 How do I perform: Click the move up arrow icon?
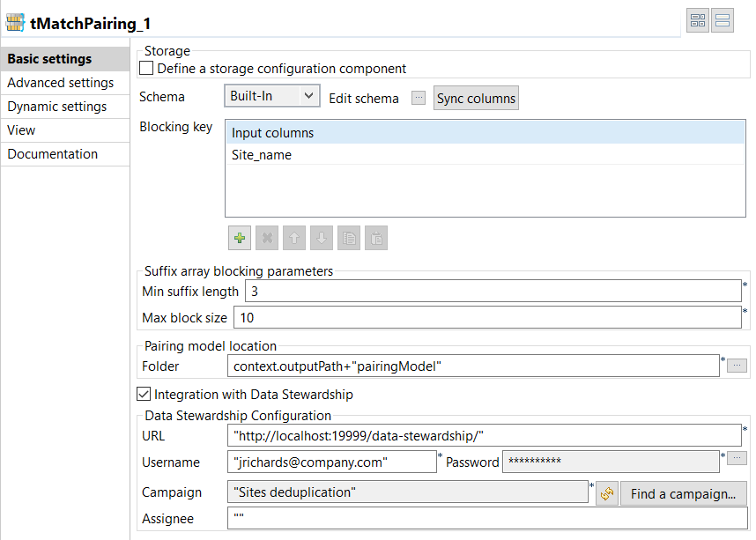click(x=293, y=238)
